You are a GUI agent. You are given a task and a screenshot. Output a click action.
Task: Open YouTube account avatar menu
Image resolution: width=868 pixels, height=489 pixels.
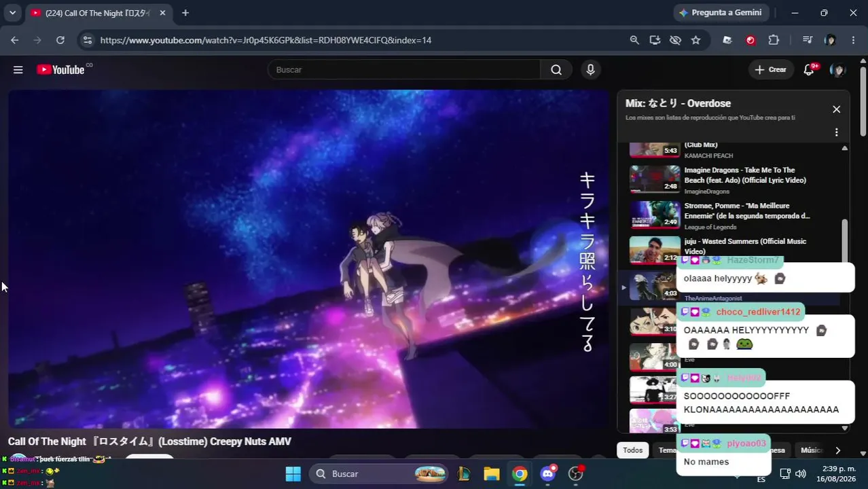point(837,70)
